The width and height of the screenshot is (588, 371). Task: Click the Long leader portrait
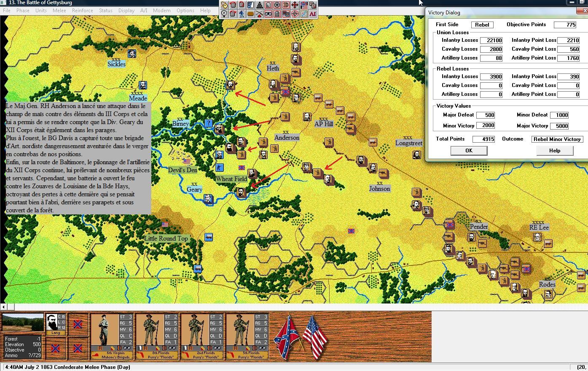click(x=53, y=323)
